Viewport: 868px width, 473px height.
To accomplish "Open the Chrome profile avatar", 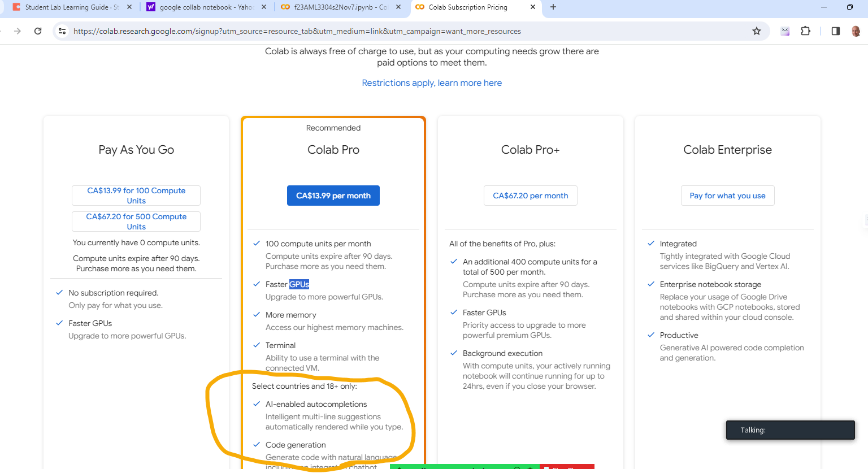I will (856, 31).
